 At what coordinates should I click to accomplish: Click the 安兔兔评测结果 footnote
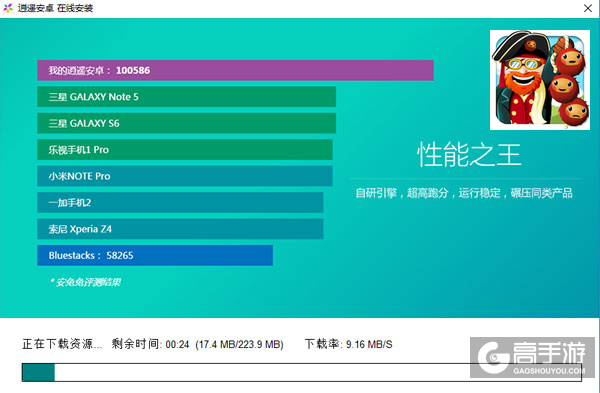click(86, 282)
